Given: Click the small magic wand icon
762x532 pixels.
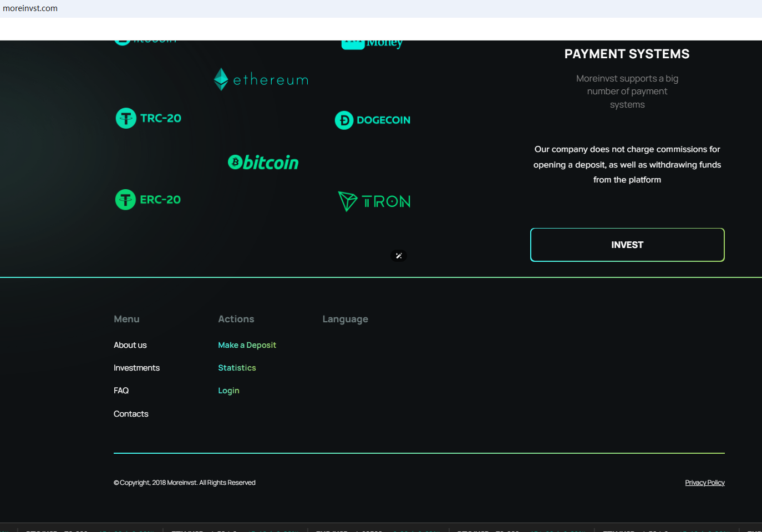Looking at the screenshot, I should (x=399, y=256).
